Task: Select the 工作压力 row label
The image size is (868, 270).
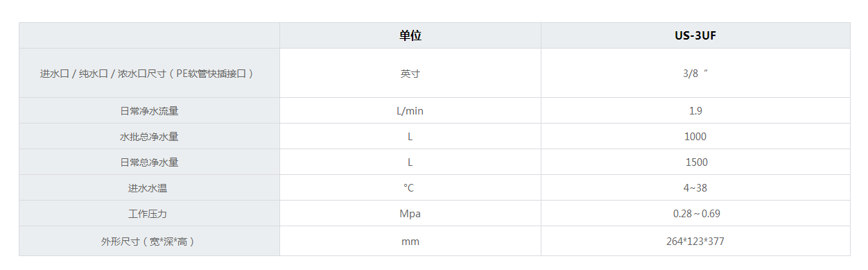Action: (149, 213)
